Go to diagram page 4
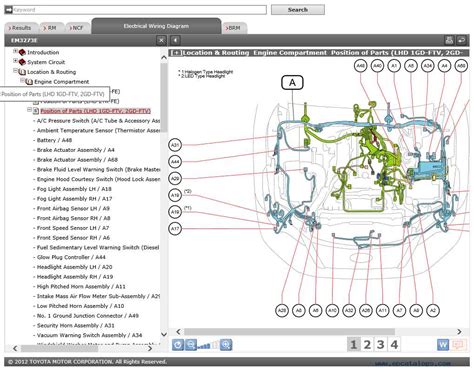Screen dimensions: 474x371 click(x=394, y=344)
